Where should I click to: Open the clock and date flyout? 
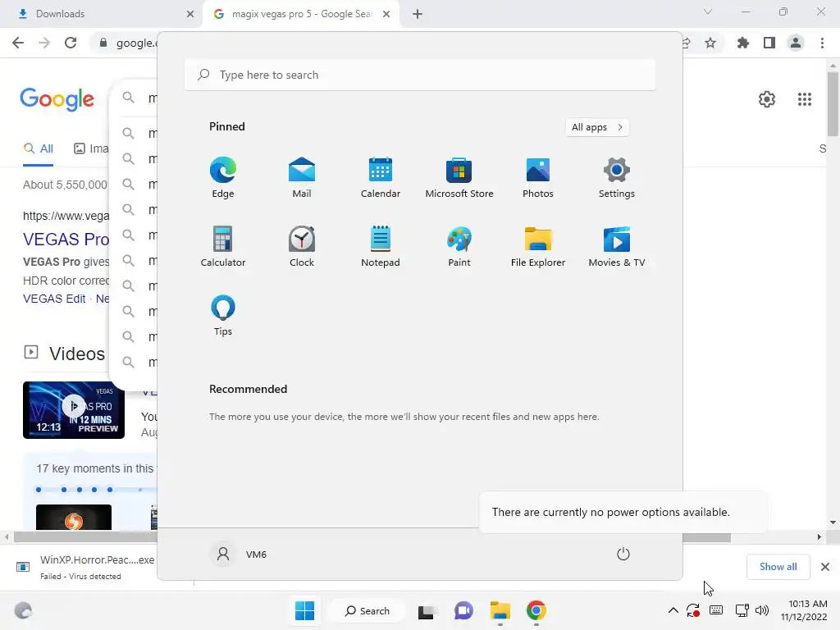[x=804, y=610]
